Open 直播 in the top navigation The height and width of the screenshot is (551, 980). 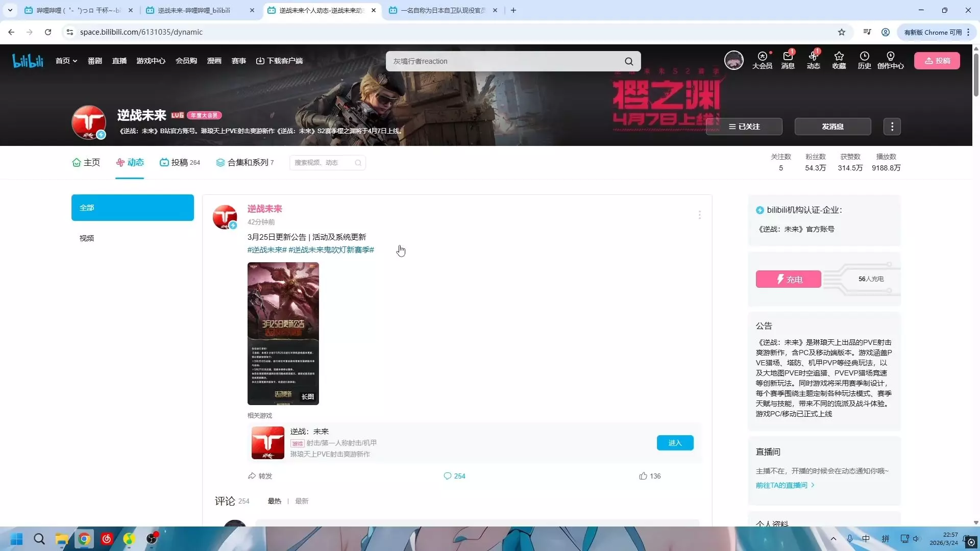[x=119, y=61]
